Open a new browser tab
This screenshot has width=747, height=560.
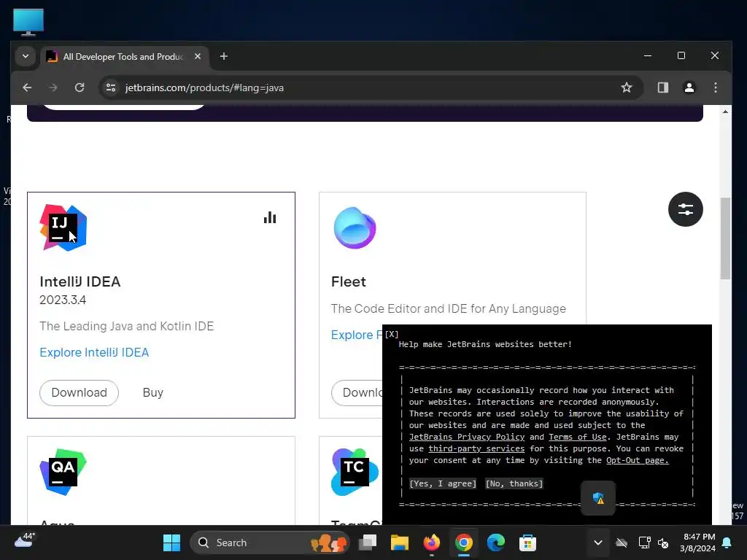[x=223, y=56]
